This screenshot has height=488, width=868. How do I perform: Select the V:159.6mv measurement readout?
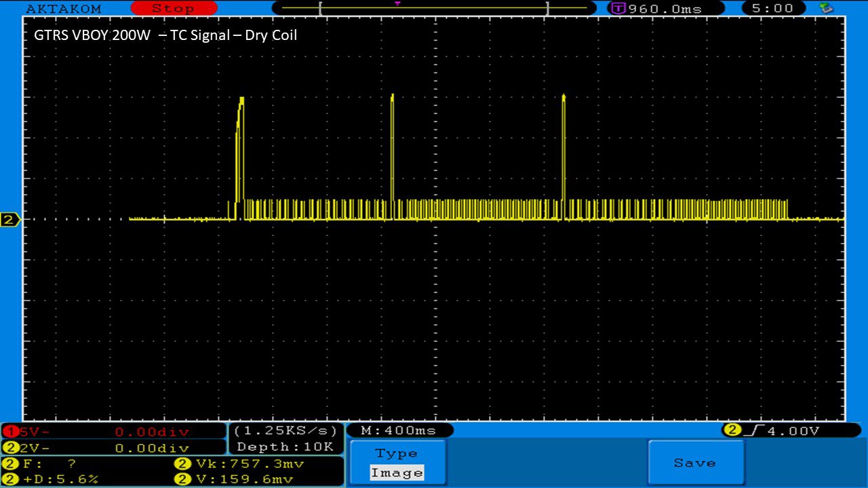[x=243, y=479]
